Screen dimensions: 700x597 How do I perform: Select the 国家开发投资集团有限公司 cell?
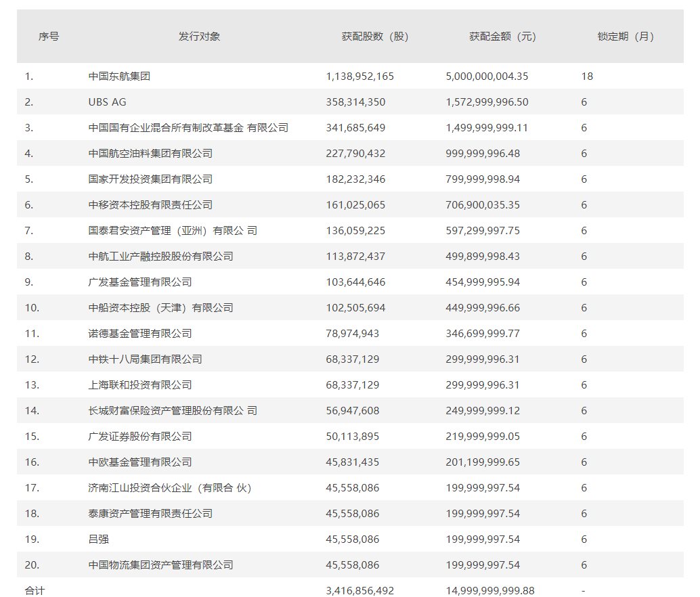(150, 179)
